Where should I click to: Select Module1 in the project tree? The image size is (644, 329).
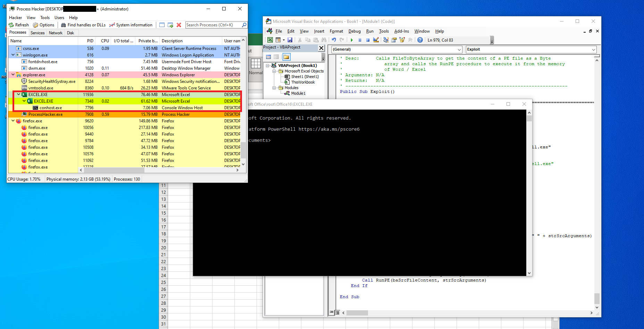point(298,93)
